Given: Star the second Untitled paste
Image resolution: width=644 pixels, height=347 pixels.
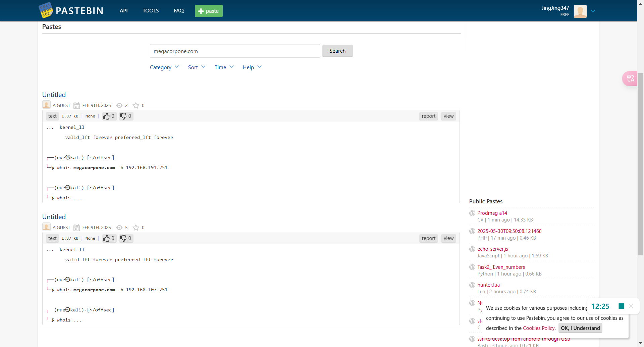Looking at the screenshot, I should (x=136, y=228).
